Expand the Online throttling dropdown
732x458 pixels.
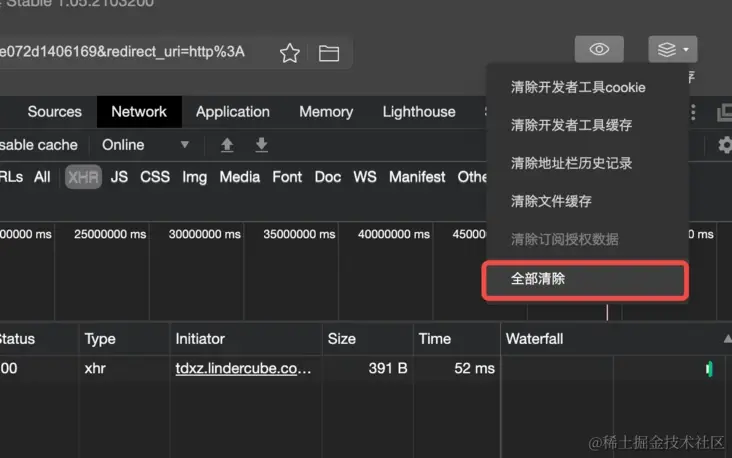(145, 145)
